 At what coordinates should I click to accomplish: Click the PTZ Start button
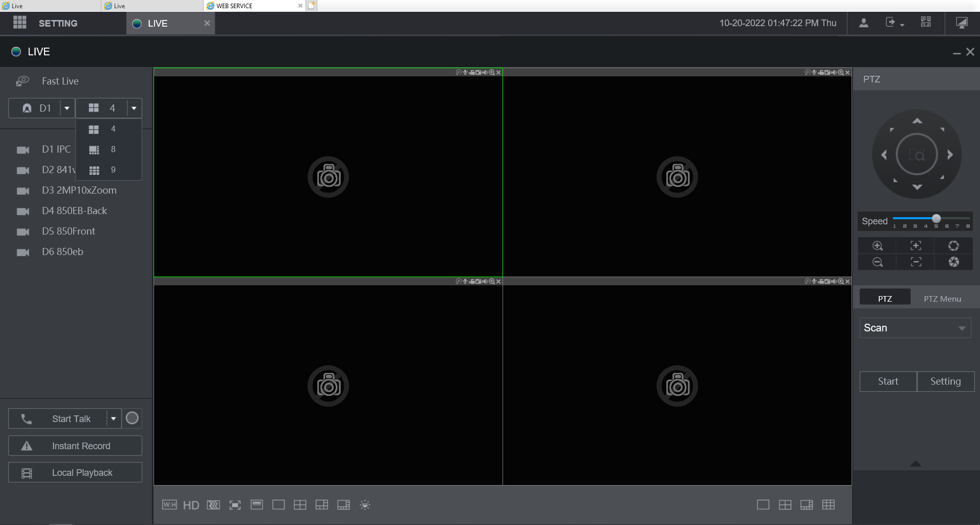tap(888, 381)
